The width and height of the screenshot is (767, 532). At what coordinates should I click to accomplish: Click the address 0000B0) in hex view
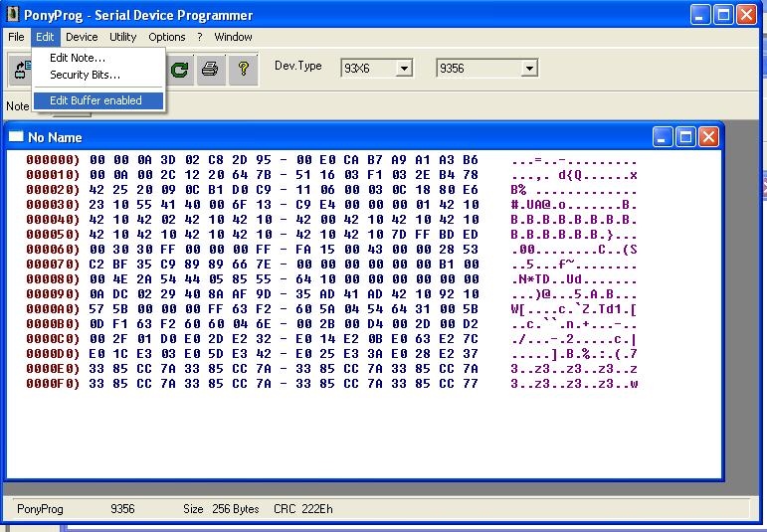[53, 324]
